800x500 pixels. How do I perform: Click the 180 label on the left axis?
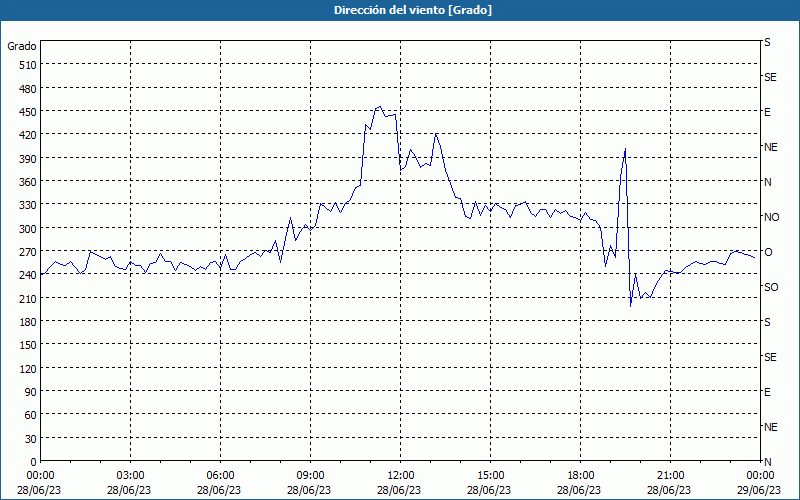tap(28, 322)
